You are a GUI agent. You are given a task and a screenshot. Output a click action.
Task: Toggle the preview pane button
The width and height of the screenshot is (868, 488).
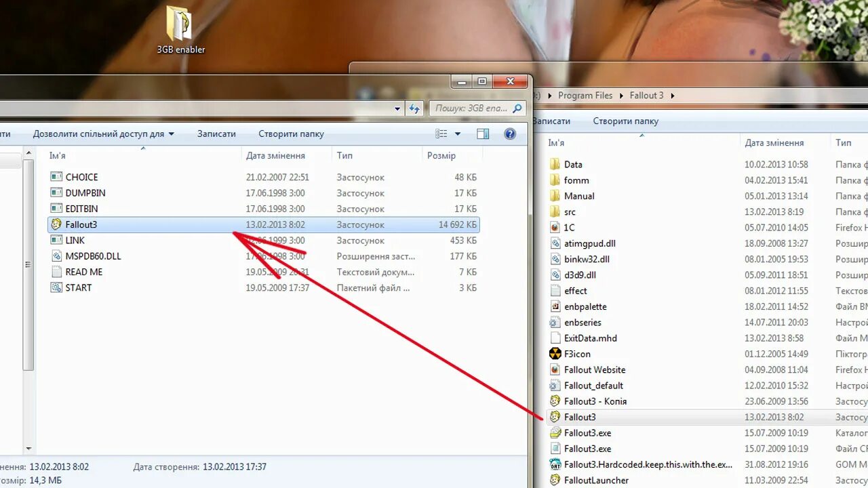point(483,134)
